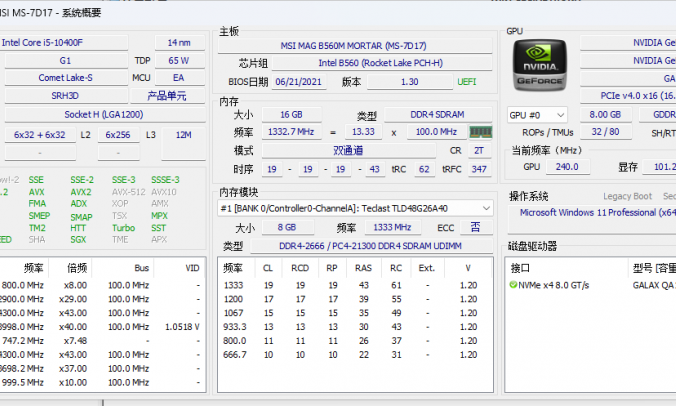Click the 6x32 + 6x32 L1 cache field
The image size is (676, 406).
point(40,135)
